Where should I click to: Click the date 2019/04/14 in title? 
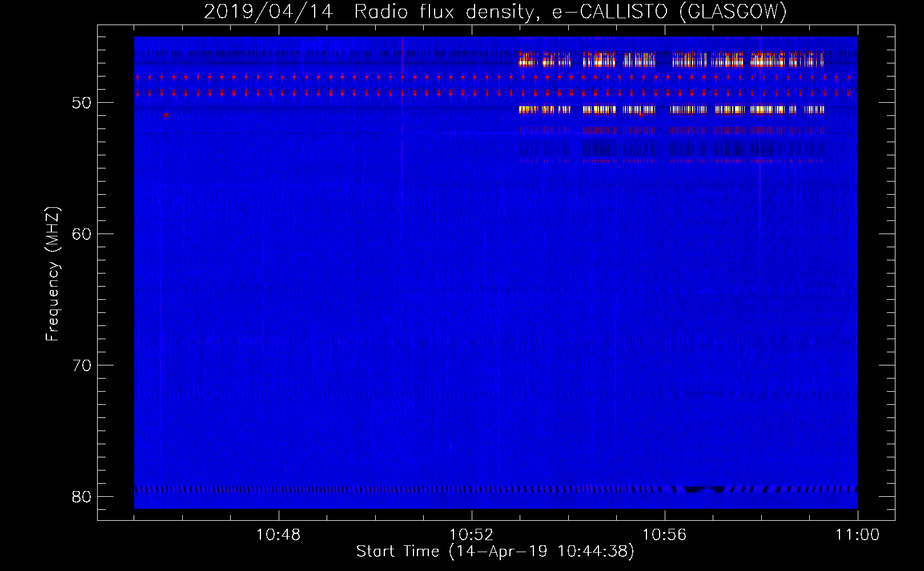coord(268,11)
